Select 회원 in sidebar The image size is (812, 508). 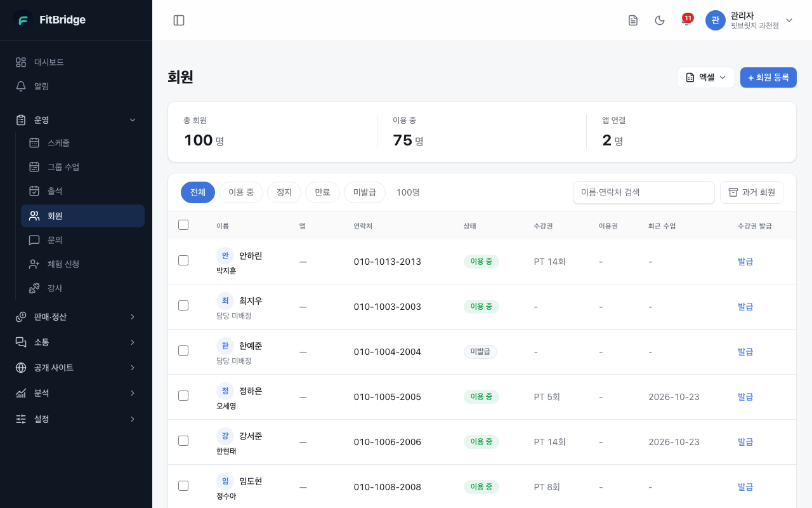click(x=82, y=216)
